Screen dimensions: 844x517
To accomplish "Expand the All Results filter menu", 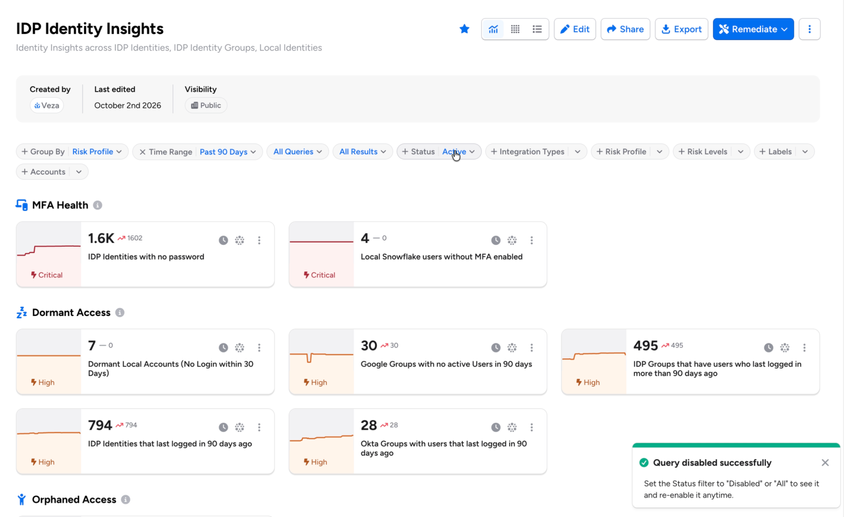I will tap(362, 152).
